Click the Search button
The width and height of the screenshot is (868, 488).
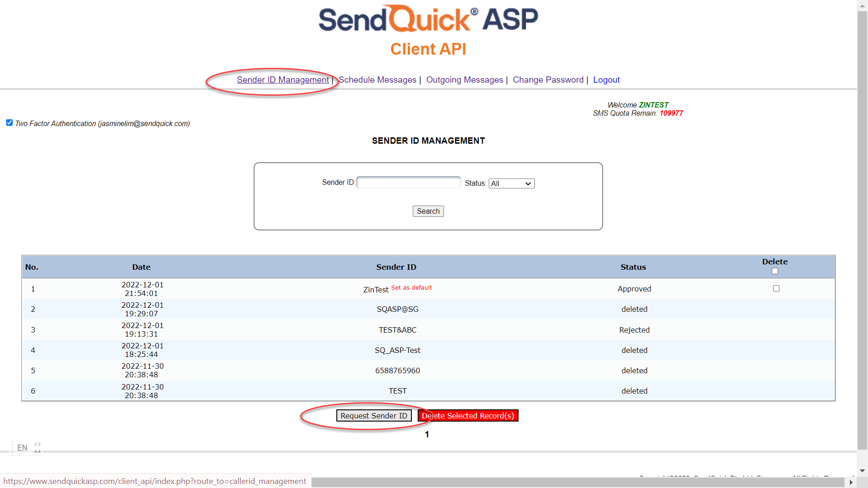(428, 211)
